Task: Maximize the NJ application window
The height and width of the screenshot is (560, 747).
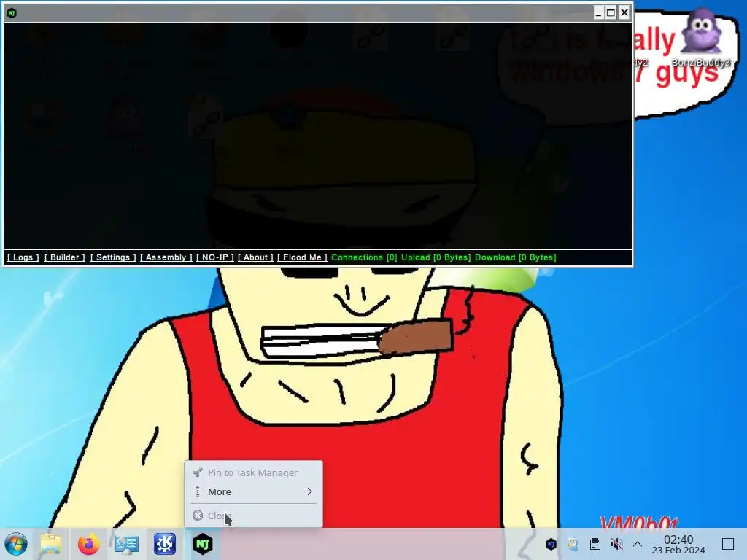Action: click(611, 13)
